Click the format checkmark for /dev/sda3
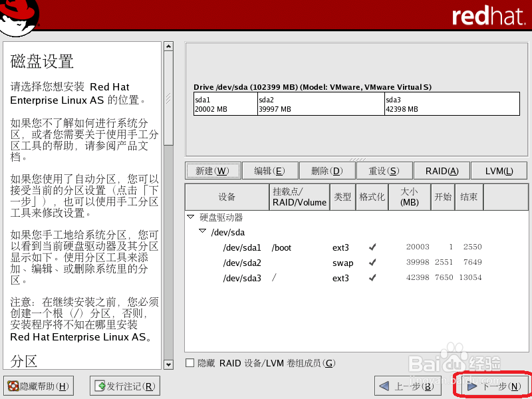Viewport: 532px width, 399px height. pos(372,277)
